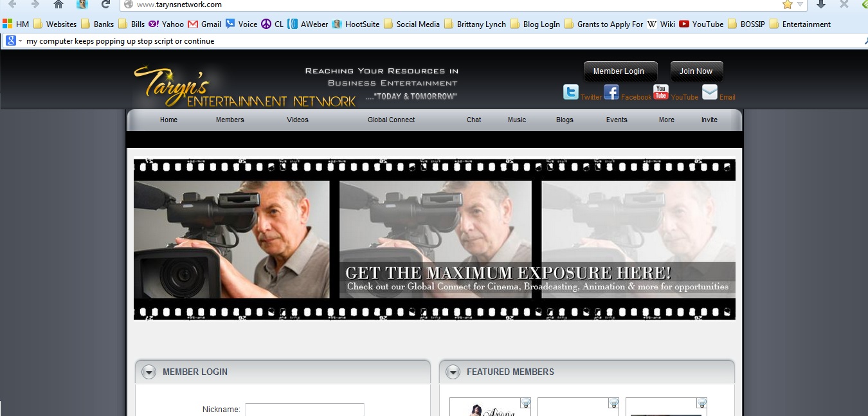868x416 pixels.
Task: Collapse the Member Login panel
Action: pyautogui.click(x=149, y=372)
